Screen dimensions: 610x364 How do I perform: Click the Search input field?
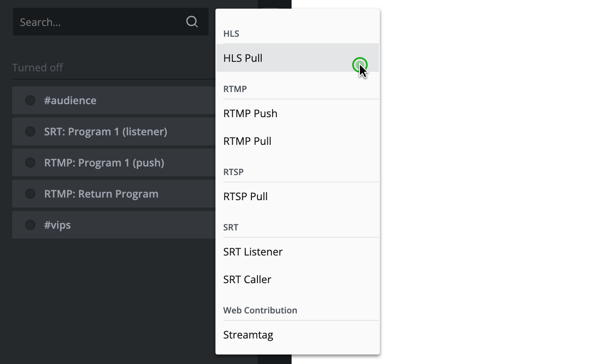(x=87, y=22)
